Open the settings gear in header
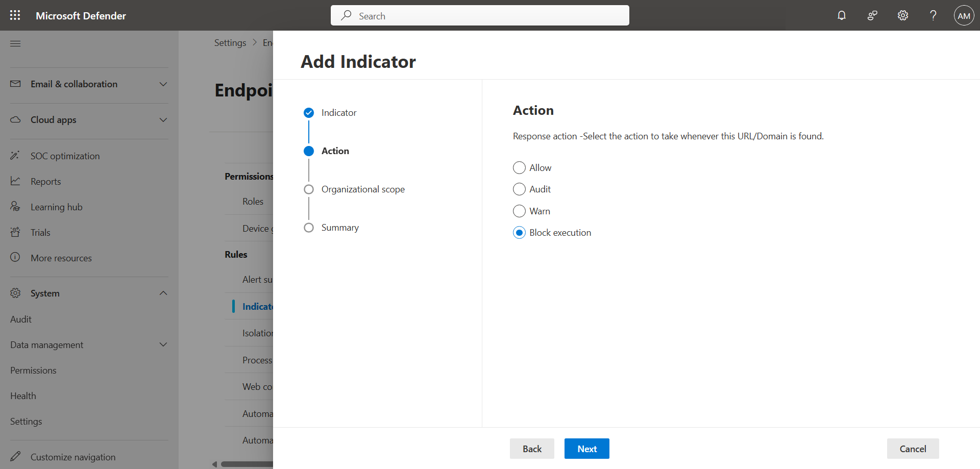Screen dimensions: 980x469 (903, 15)
